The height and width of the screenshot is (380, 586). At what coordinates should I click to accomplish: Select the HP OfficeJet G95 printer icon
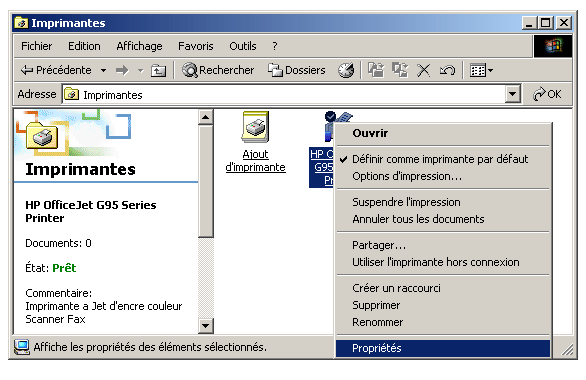pyautogui.click(x=330, y=127)
